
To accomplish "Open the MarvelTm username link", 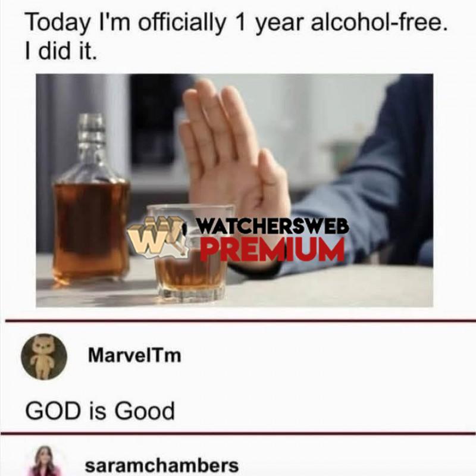I will pyautogui.click(x=134, y=355).
